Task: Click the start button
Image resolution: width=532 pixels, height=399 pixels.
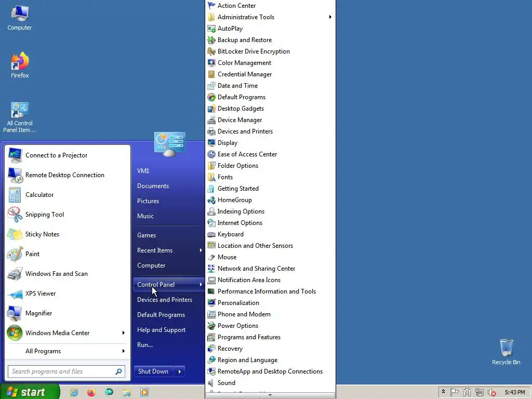Action: tap(30, 392)
